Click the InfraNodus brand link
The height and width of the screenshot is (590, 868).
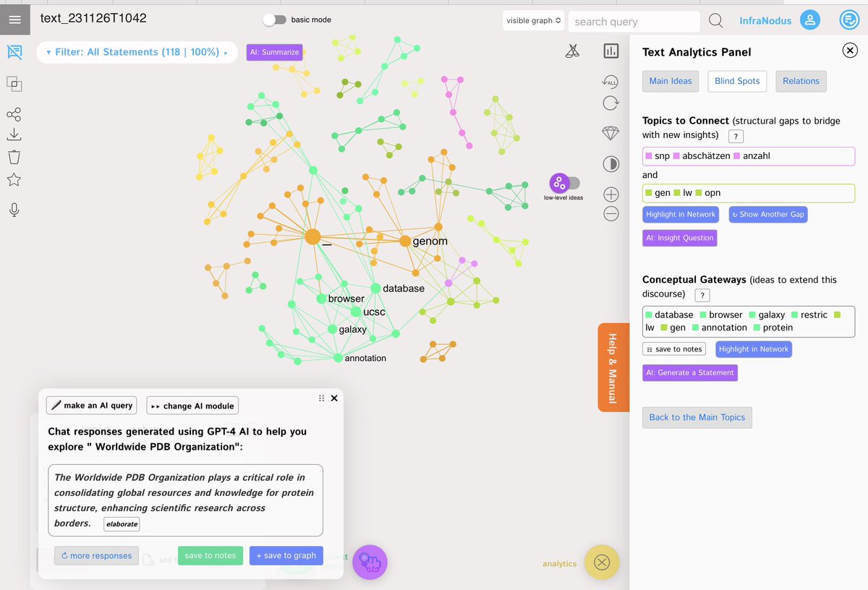click(x=765, y=21)
